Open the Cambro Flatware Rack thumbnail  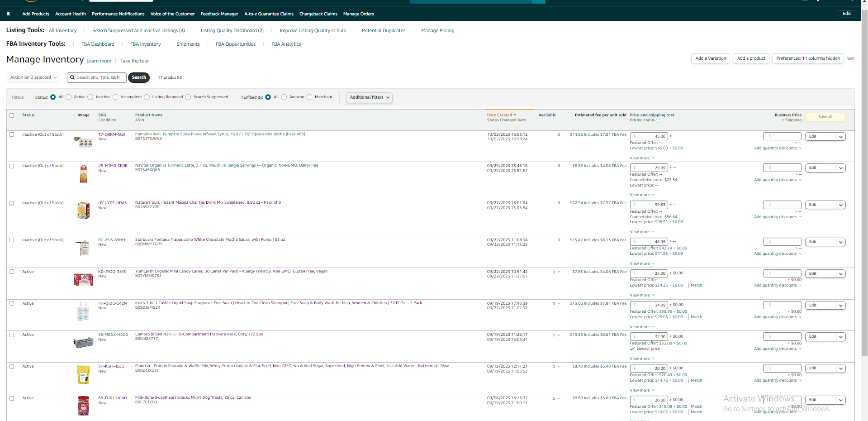[x=83, y=342]
